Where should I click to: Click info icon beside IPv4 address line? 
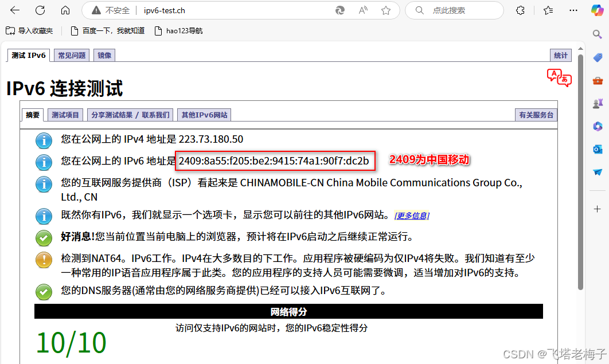point(44,140)
